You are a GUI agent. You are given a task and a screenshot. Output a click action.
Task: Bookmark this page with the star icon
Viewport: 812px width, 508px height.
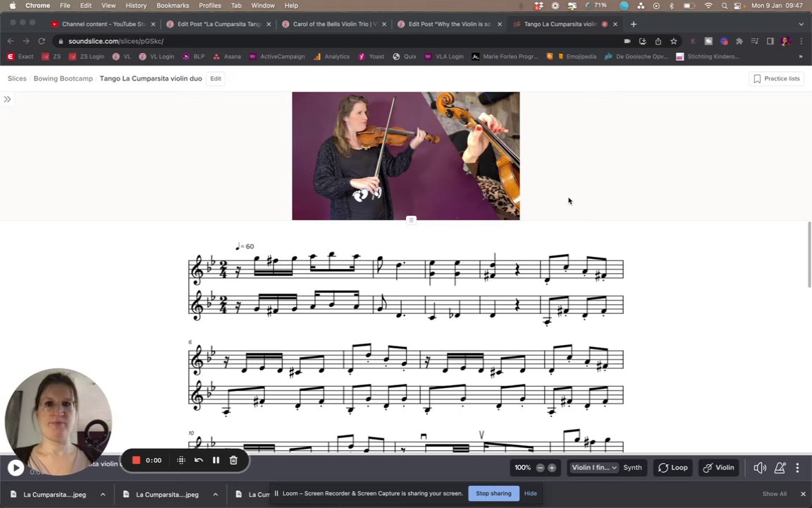coord(674,41)
